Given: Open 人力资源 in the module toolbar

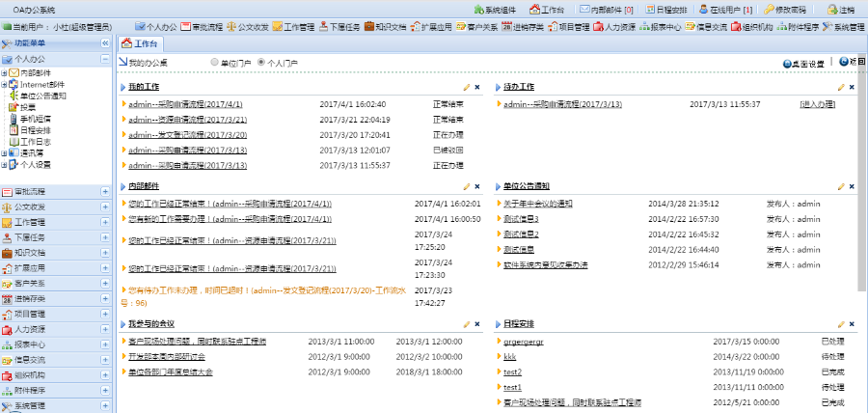Looking at the screenshot, I should pos(614,27).
